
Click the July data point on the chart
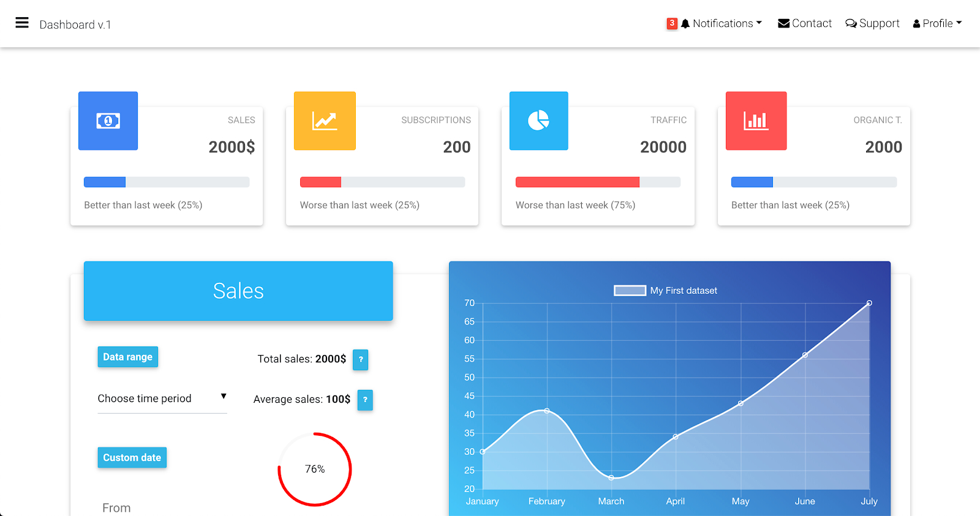869,303
